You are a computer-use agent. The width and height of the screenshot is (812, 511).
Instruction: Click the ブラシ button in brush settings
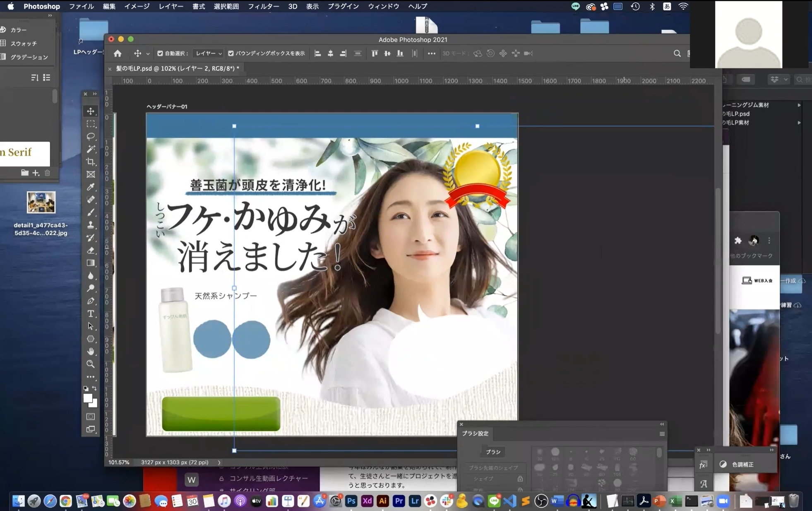coord(493,452)
